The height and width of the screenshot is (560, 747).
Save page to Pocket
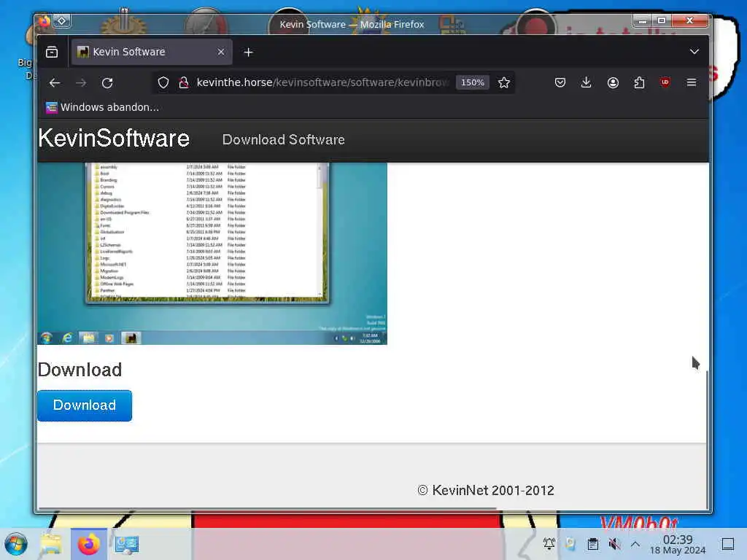(x=560, y=83)
